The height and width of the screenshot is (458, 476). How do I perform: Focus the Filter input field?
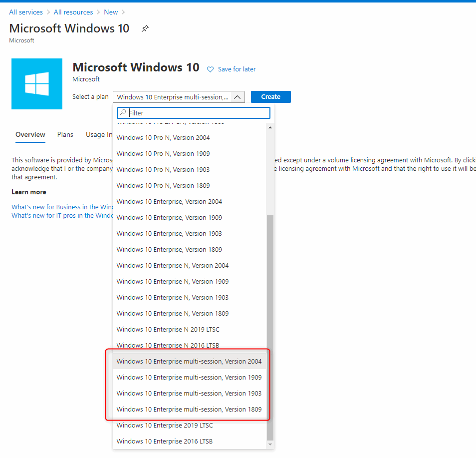click(x=194, y=113)
